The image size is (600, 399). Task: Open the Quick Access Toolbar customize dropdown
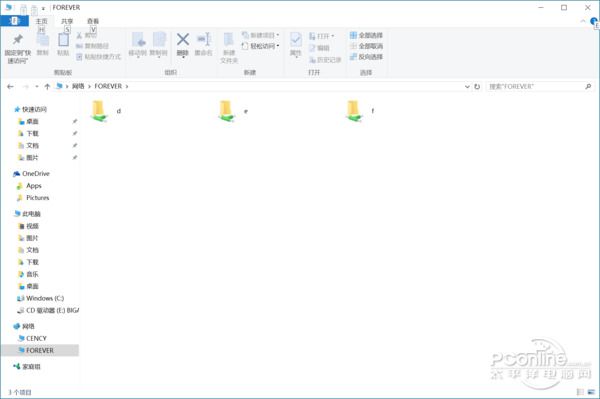[x=43, y=8]
